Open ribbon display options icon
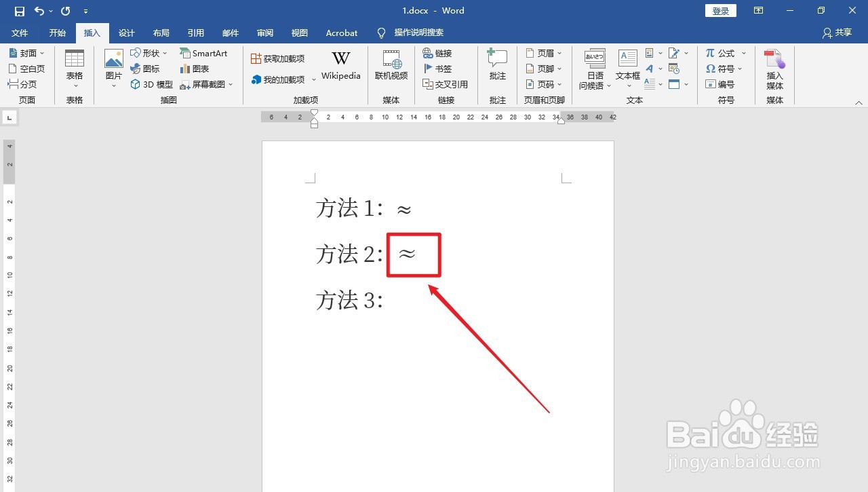 (x=758, y=11)
